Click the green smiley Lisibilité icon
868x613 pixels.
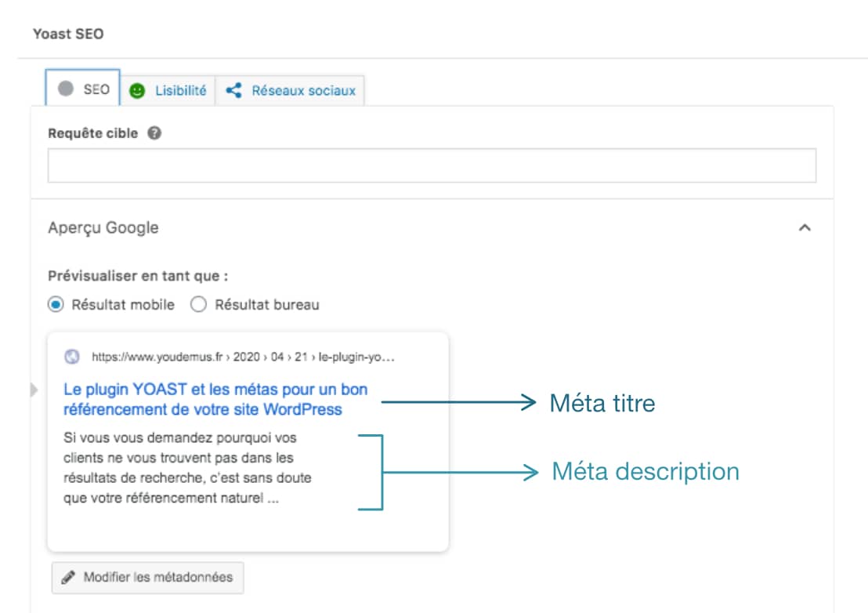click(137, 91)
